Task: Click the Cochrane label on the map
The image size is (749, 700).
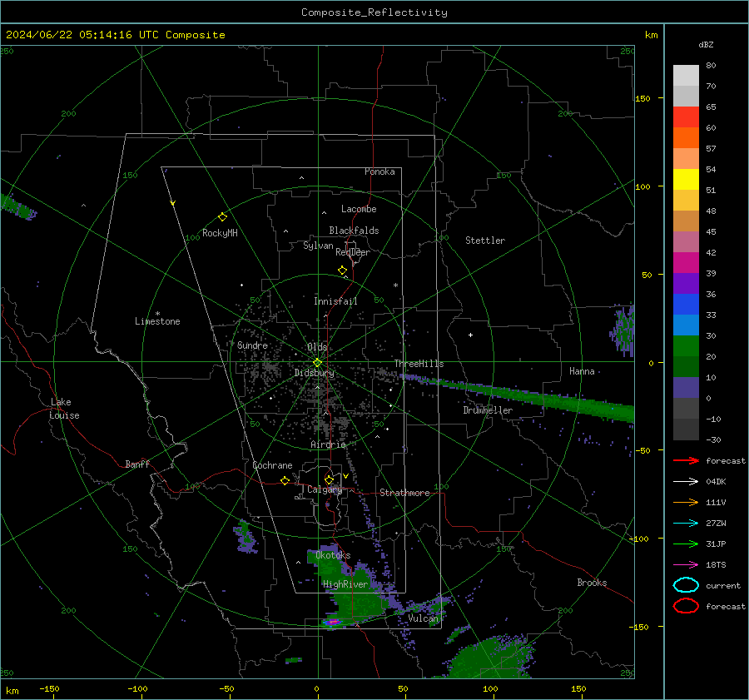Action: 272,465
